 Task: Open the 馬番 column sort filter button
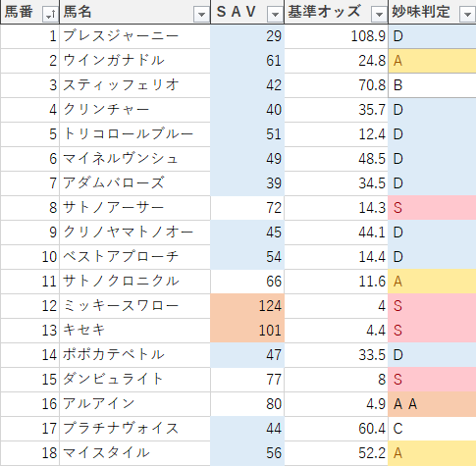pyautogui.click(x=50, y=15)
